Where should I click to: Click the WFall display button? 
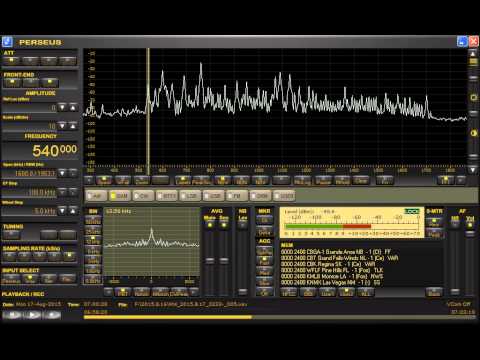point(123,181)
